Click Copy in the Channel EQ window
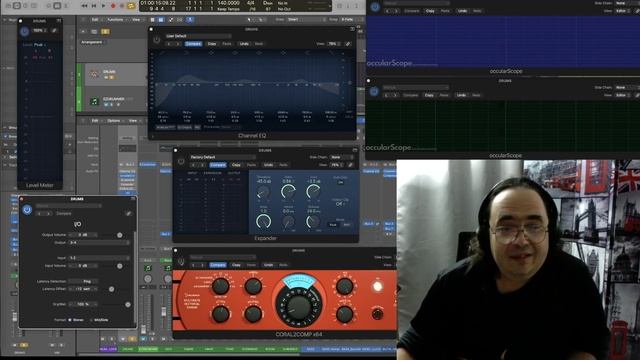Viewport: 640px width, 360px height. point(212,44)
